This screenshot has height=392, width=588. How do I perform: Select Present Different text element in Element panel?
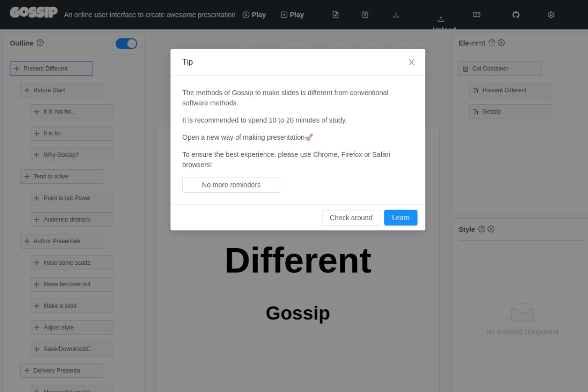[510, 90]
